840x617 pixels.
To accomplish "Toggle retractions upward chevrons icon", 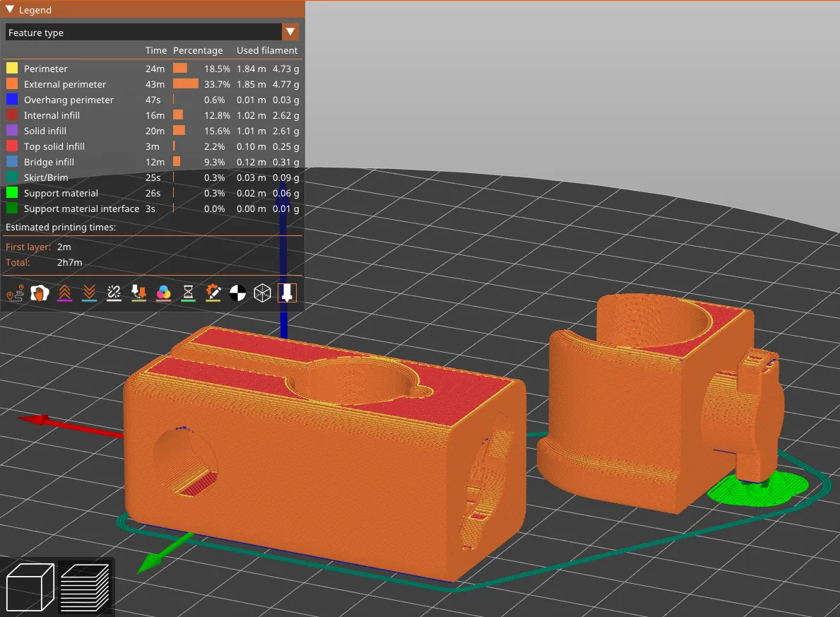I will coord(64,293).
